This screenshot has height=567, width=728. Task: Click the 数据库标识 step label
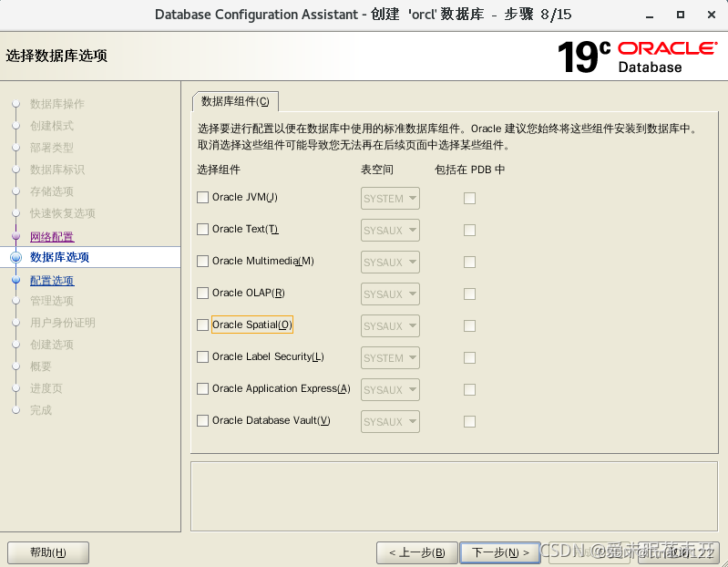pyautogui.click(x=57, y=170)
